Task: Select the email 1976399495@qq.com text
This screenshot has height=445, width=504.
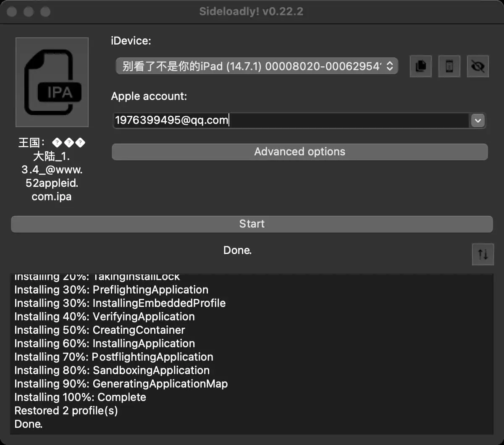Action: [x=171, y=120]
